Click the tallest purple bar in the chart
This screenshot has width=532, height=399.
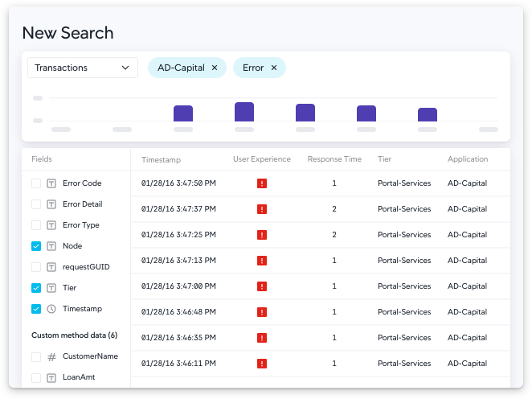point(244,112)
